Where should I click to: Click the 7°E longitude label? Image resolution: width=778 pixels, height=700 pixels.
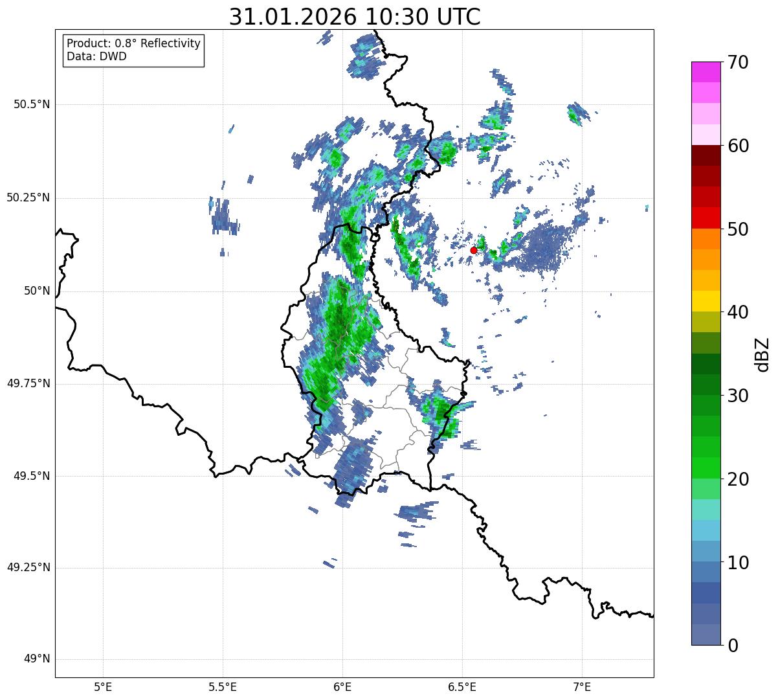(582, 687)
